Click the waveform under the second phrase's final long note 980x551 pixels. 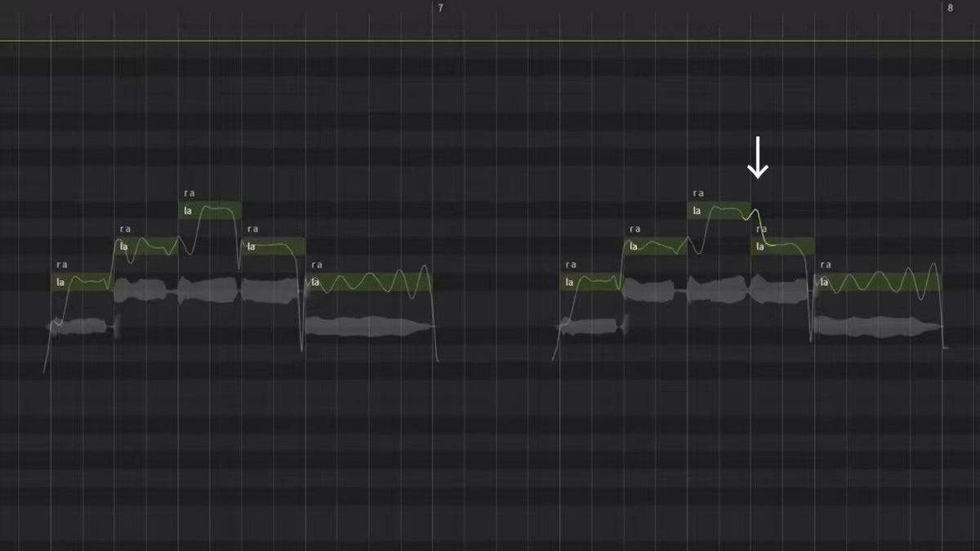pos(878,327)
